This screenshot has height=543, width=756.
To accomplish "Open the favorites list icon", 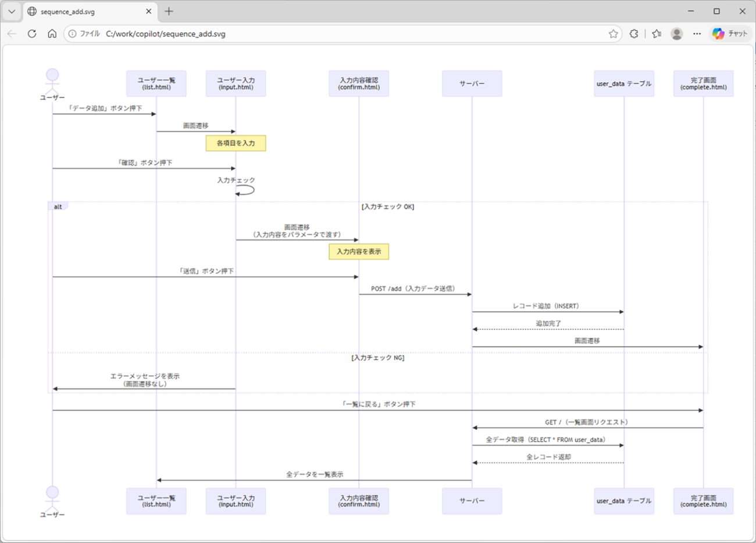I will (656, 34).
